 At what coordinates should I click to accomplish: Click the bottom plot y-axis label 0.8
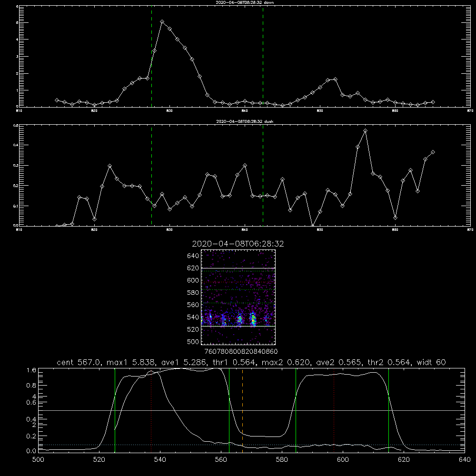coord(31,386)
